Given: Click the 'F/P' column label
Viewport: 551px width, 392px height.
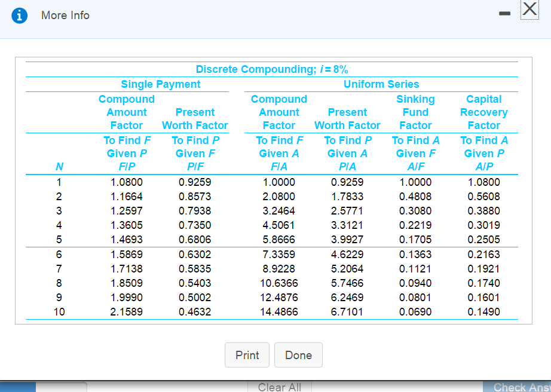Looking at the screenshot, I should (127, 167).
